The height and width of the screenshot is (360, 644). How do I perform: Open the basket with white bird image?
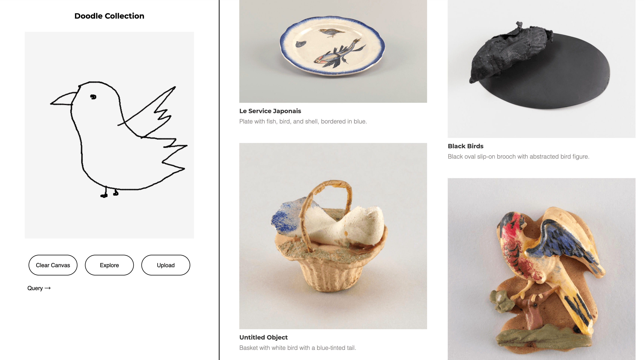click(x=333, y=236)
